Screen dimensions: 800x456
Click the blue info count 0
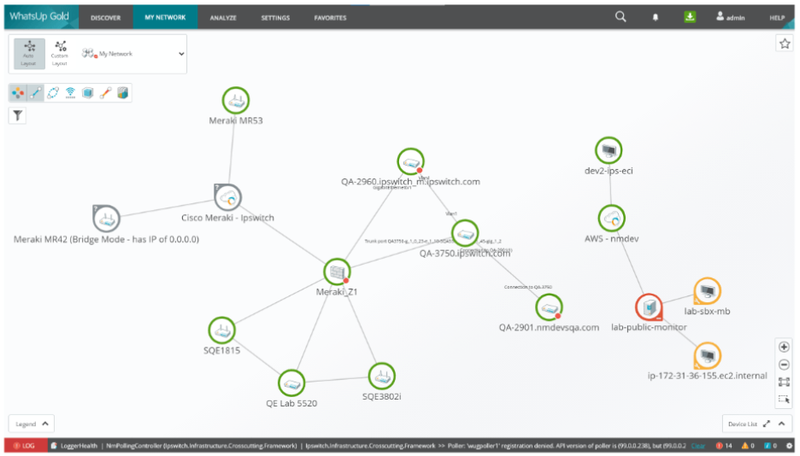771,446
